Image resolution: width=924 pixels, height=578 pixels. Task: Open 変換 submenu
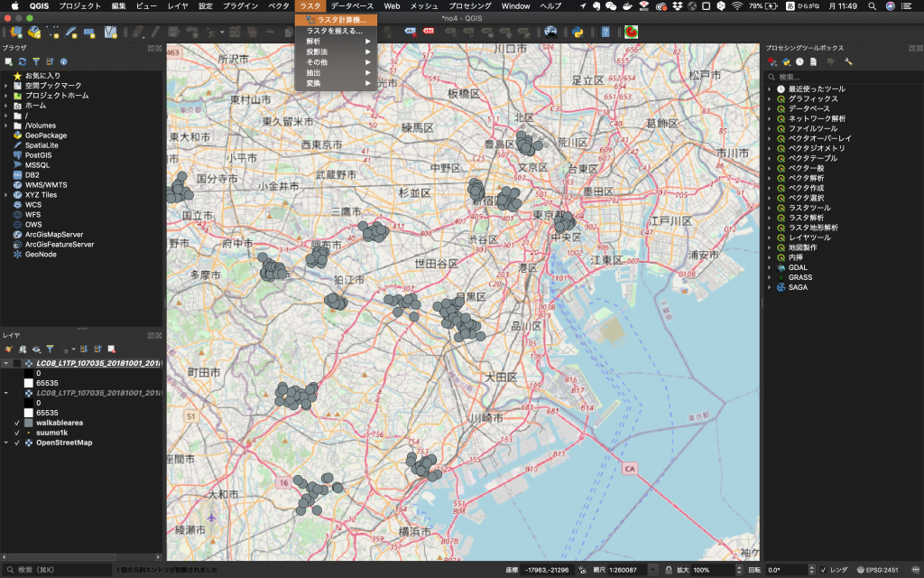click(336, 84)
